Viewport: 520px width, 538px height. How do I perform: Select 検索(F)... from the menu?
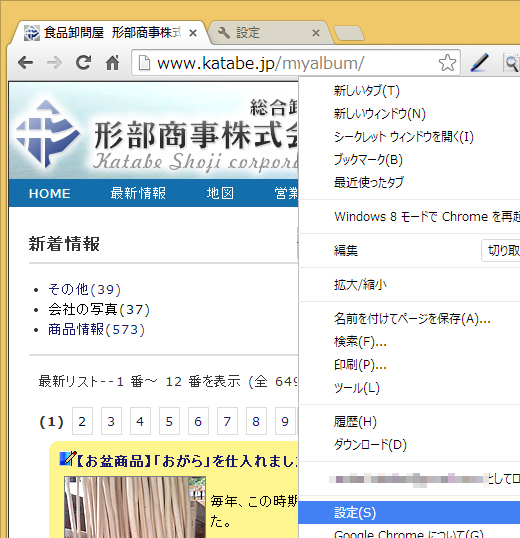point(409,342)
